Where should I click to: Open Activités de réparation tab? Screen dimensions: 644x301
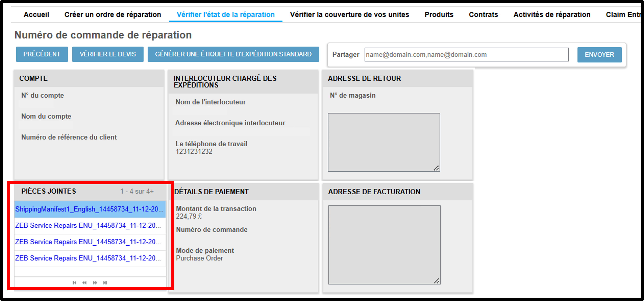tap(552, 15)
